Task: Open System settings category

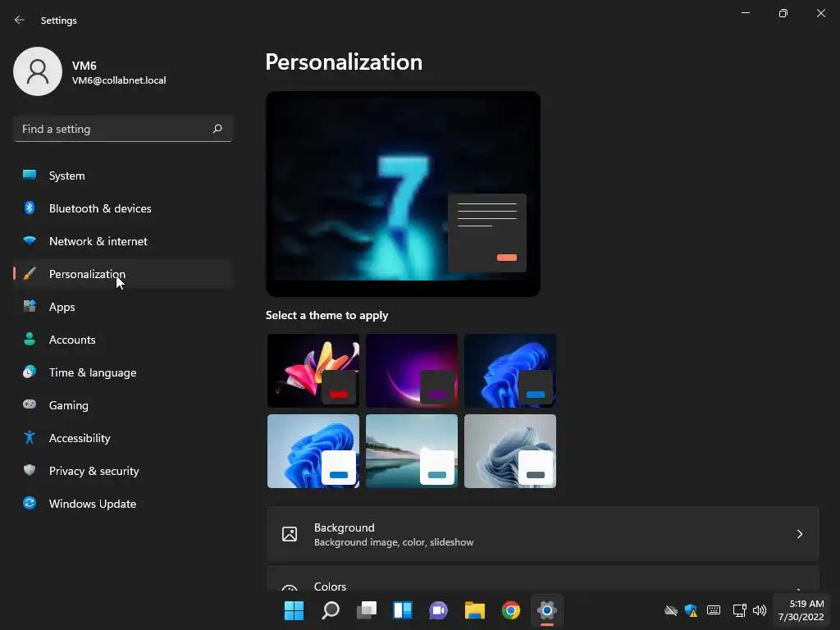Action: tap(123, 176)
